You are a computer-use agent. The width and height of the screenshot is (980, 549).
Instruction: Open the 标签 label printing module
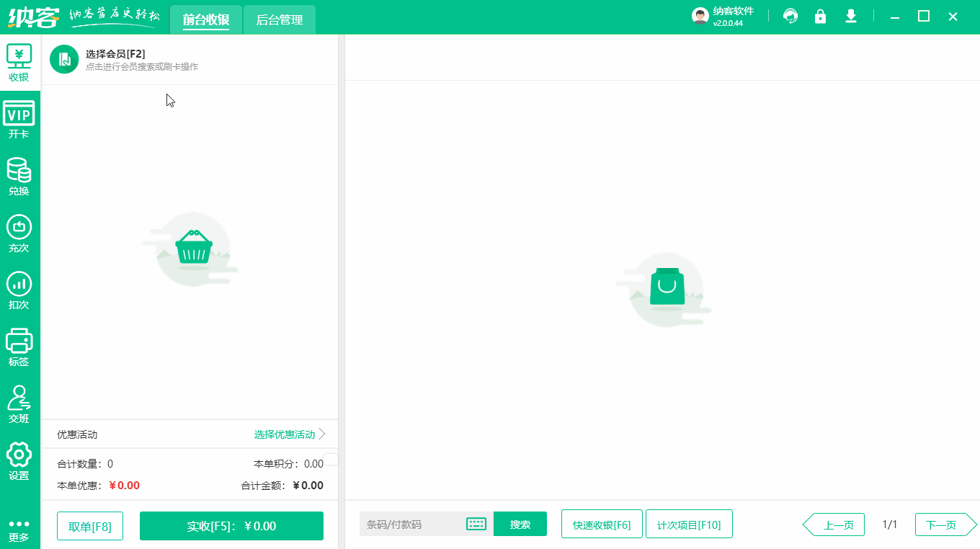point(19,346)
